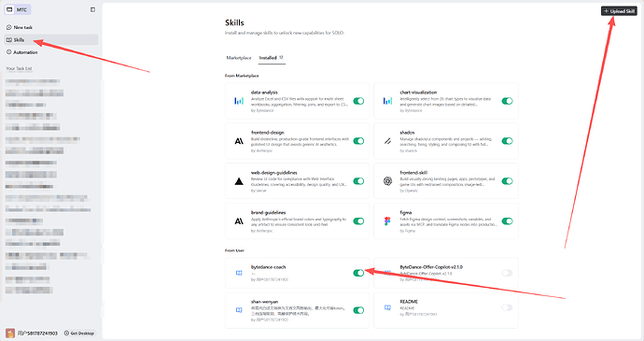Click the chart-visualization skill icon
This screenshot has height=341, width=644.
click(387, 101)
